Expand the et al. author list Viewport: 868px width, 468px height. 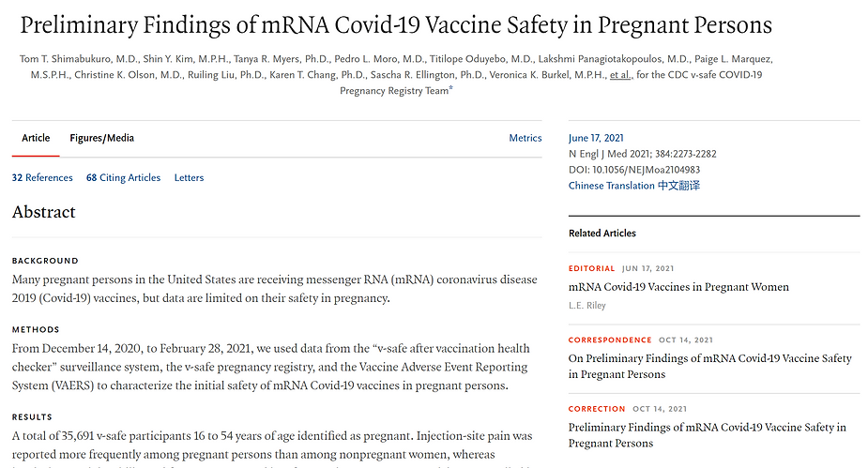[x=619, y=75]
